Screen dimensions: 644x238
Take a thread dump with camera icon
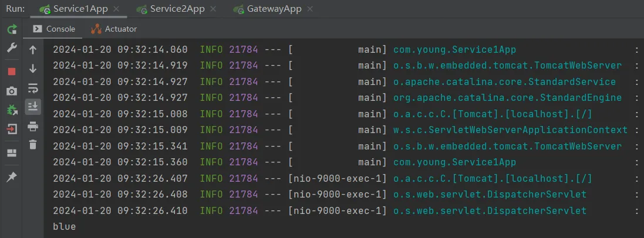12,91
